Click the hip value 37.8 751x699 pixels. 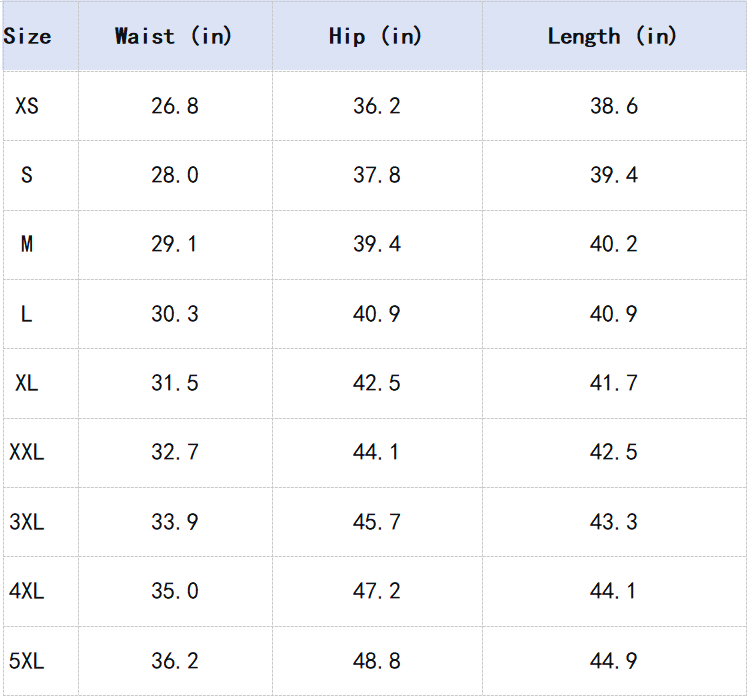click(x=377, y=175)
